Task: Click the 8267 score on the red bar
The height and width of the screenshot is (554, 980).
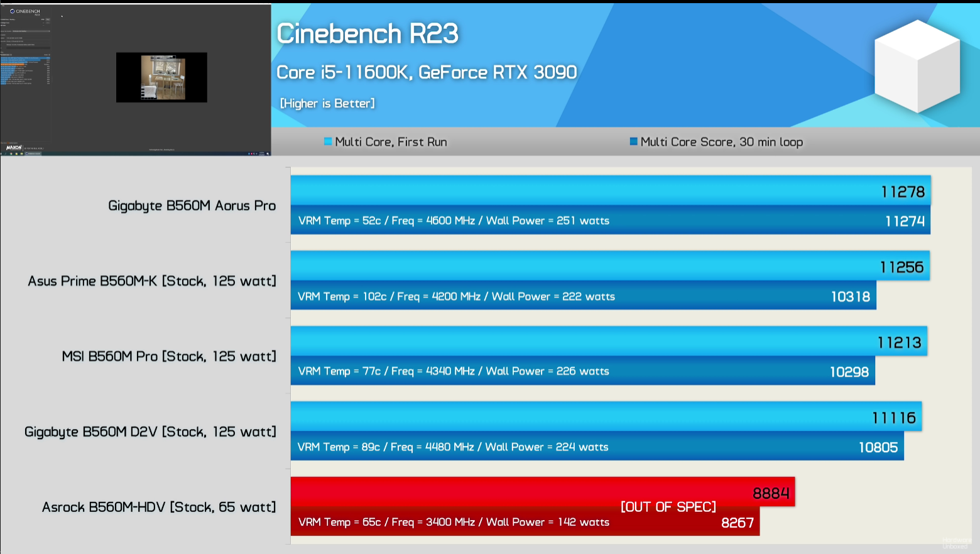Action: point(738,523)
